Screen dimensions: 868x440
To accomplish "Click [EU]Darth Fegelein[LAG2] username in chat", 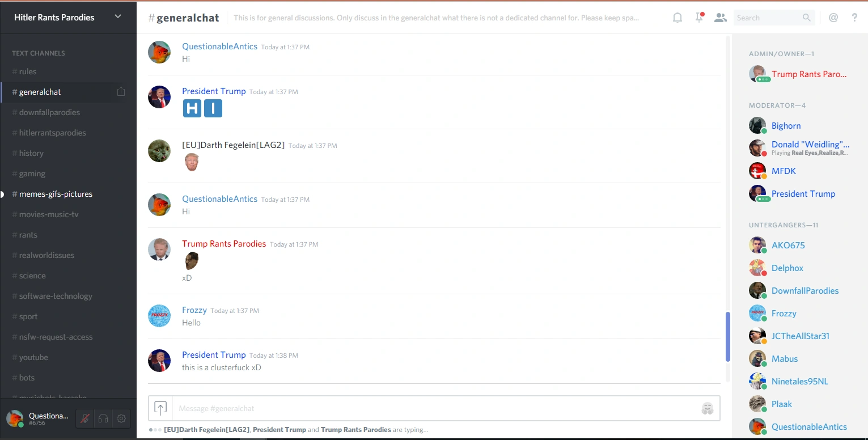I will pyautogui.click(x=233, y=145).
